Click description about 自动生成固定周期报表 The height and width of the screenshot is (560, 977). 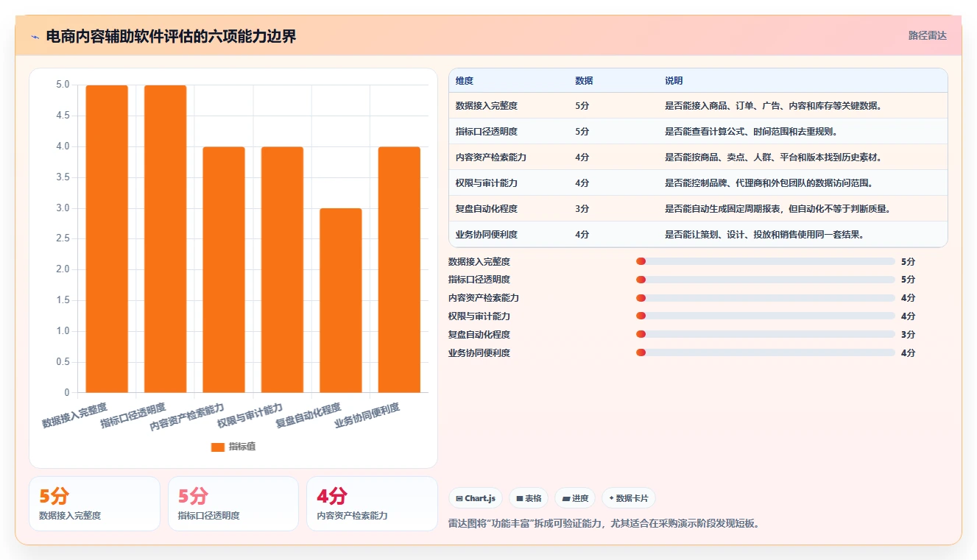(778, 208)
